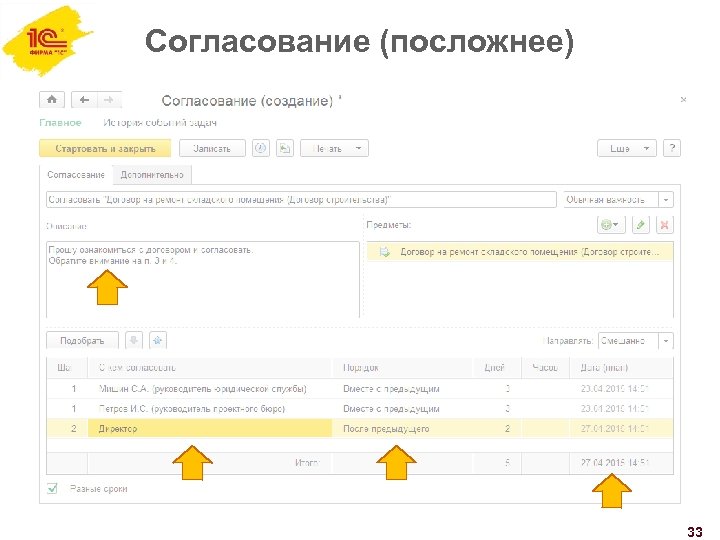The image size is (720, 540).
Task: Click the С кем согласовать column header
Action: coord(209,368)
